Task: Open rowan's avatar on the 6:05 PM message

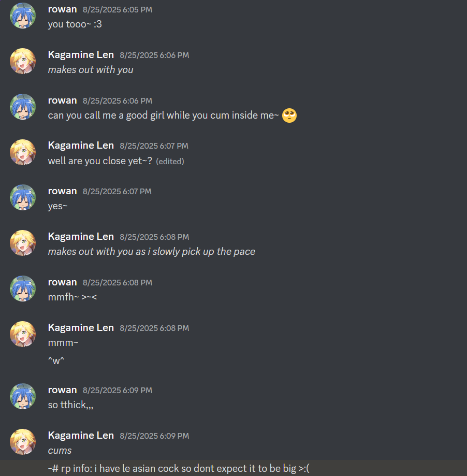Action: [23, 16]
